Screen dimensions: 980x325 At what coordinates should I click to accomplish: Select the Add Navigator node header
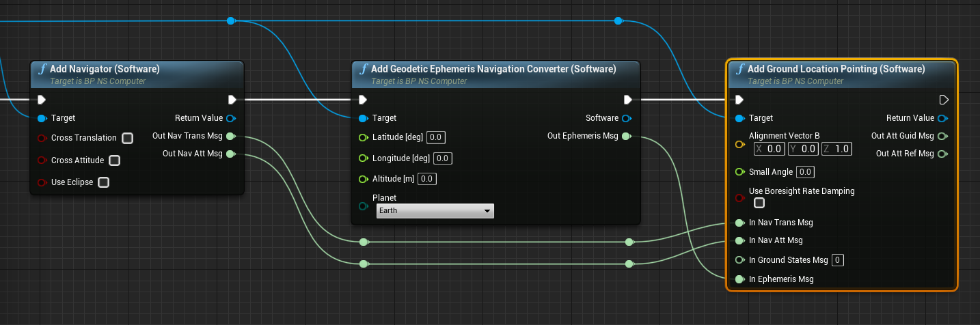point(105,69)
